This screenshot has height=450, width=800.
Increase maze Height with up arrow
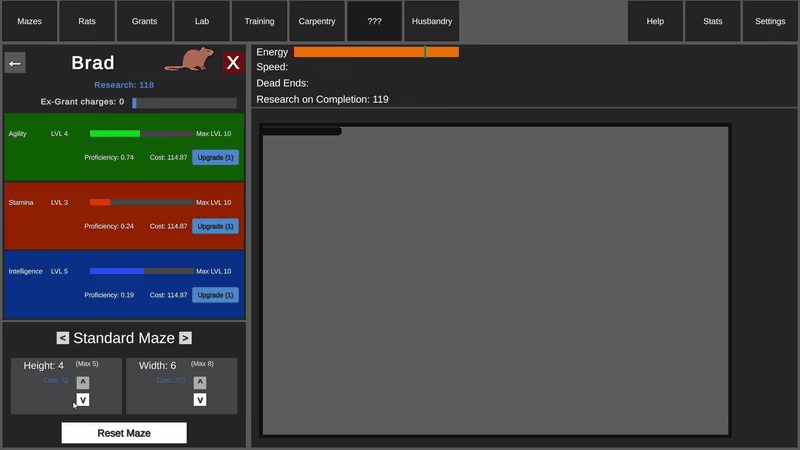(83, 382)
